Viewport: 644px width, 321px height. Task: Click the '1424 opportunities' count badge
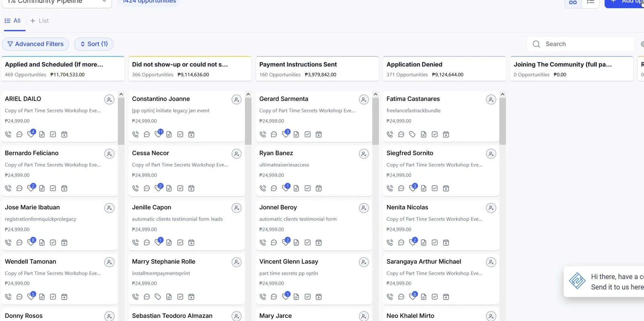coord(149,2)
